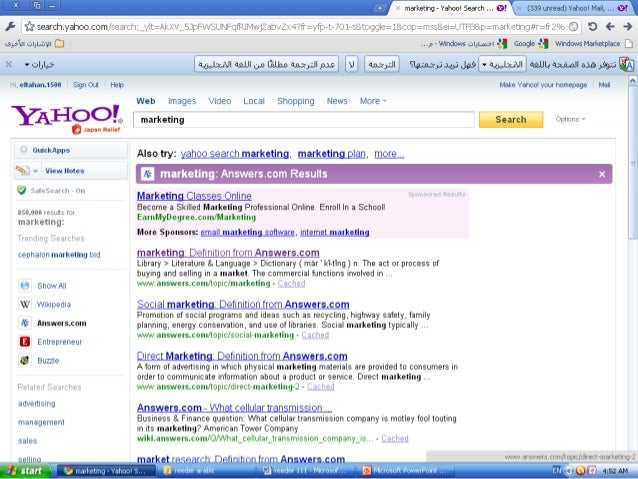Open Microsoft PowerPoint taskbar item
The width and height of the screenshot is (638, 479).
407,471
